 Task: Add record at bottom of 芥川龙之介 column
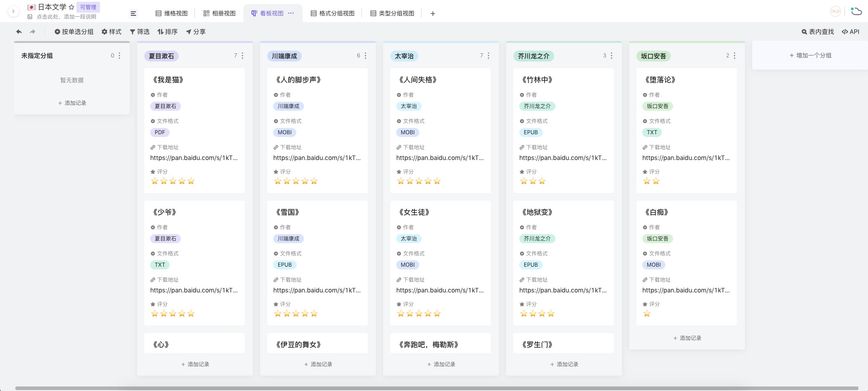tap(564, 364)
